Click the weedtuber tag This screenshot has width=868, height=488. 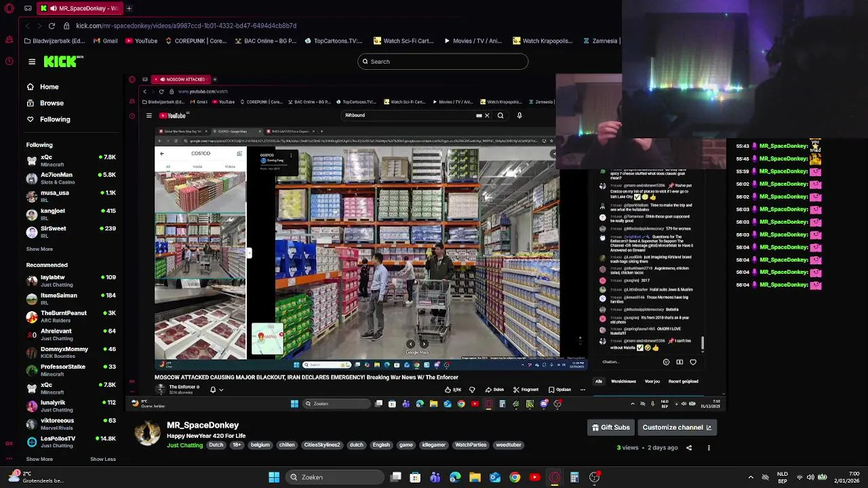click(x=509, y=445)
